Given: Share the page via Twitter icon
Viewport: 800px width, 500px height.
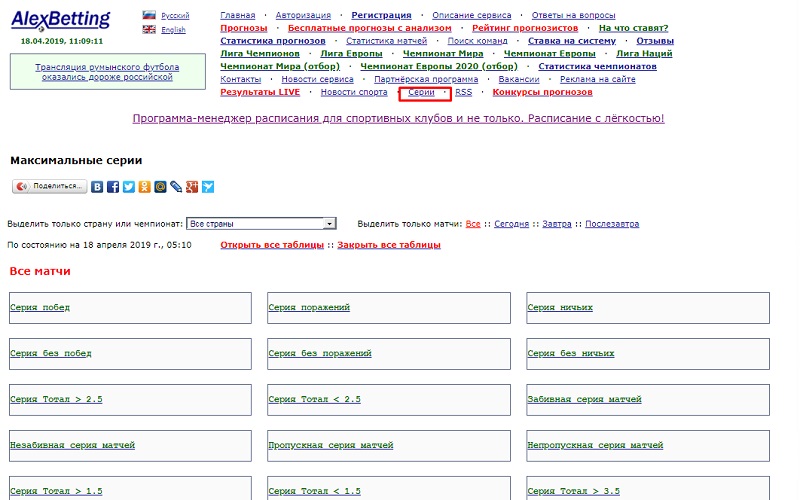Looking at the screenshot, I should pos(128,186).
